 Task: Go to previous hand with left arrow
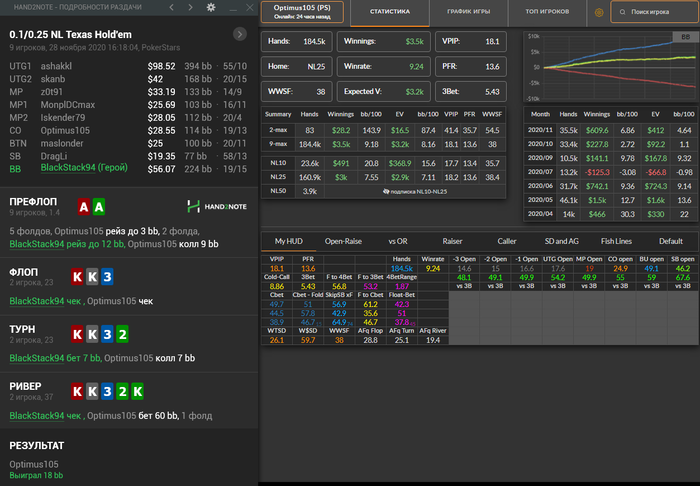pyautogui.click(x=172, y=7)
